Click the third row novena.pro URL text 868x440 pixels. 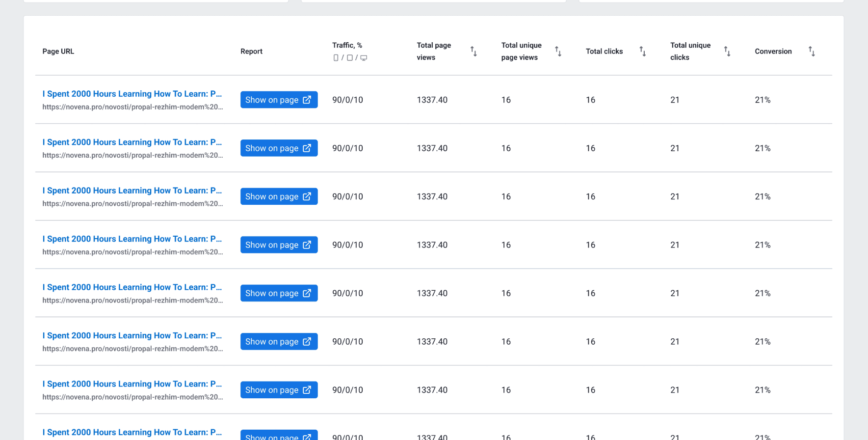click(132, 204)
